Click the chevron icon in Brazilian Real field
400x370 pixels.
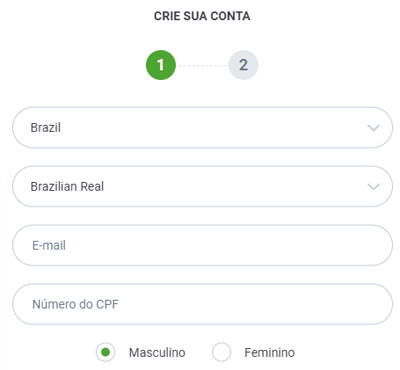[x=373, y=187]
